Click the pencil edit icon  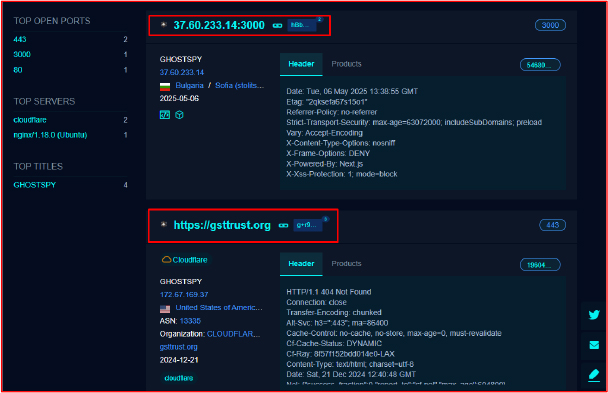(x=594, y=374)
